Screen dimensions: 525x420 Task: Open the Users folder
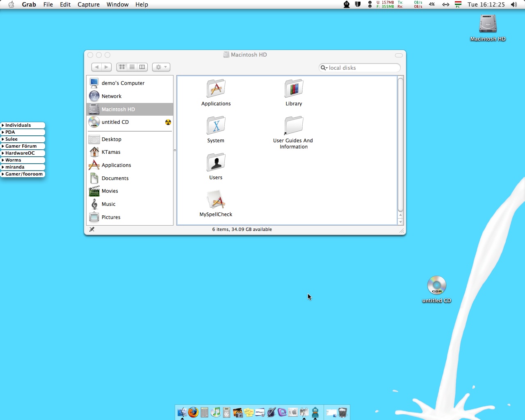216,162
